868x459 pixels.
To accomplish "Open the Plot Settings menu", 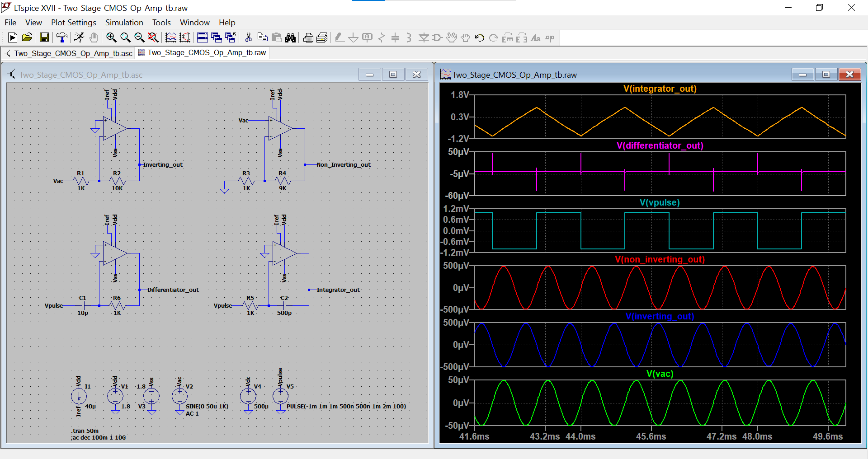I will (73, 22).
